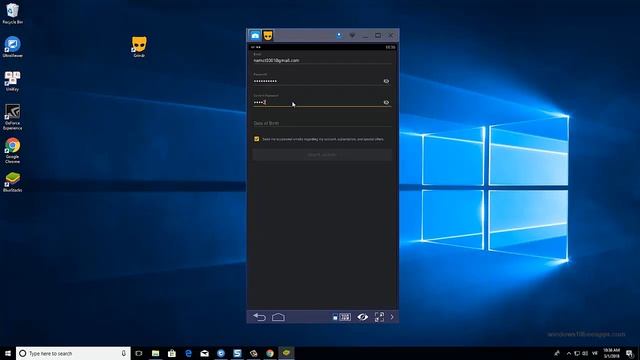The height and width of the screenshot is (360, 640).
Task: Select the UltraViewer desktop icon
Action: point(13,47)
